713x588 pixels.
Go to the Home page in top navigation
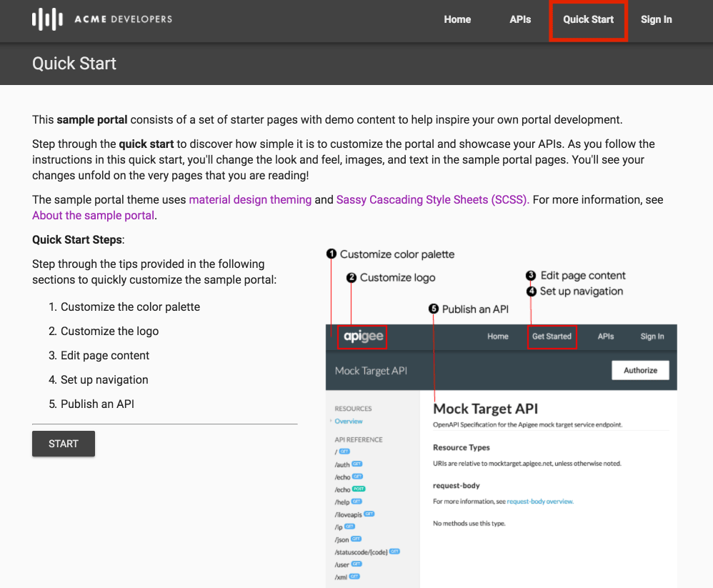(457, 19)
